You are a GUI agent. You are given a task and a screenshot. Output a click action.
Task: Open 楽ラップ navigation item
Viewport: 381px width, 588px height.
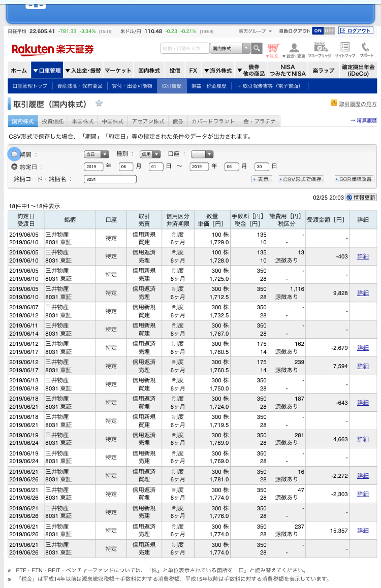pyautogui.click(x=323, y=70)
